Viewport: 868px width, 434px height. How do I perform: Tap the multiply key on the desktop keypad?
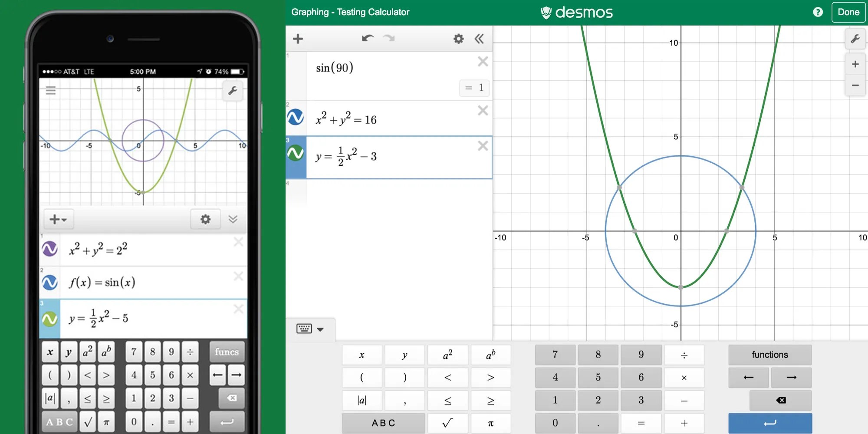coord(684,378)
